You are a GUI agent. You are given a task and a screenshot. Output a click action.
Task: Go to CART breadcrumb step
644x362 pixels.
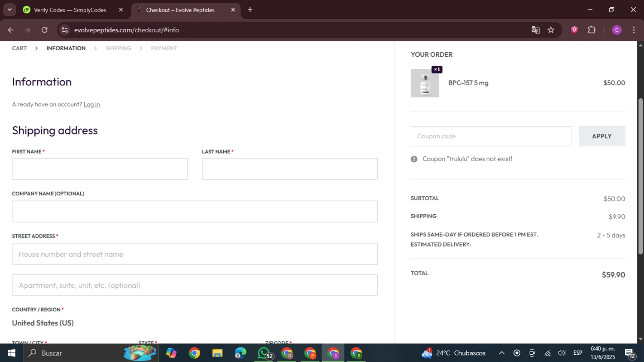(19, 48)
